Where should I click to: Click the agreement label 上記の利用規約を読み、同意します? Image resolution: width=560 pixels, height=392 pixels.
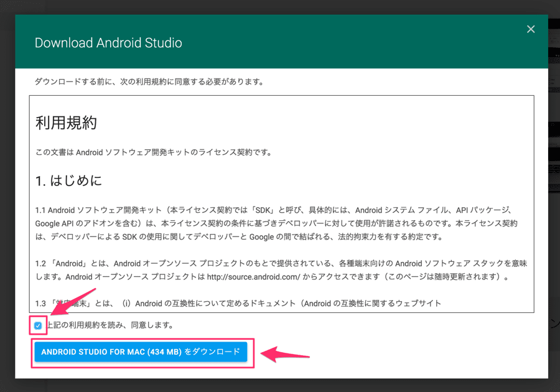point(111,325)
